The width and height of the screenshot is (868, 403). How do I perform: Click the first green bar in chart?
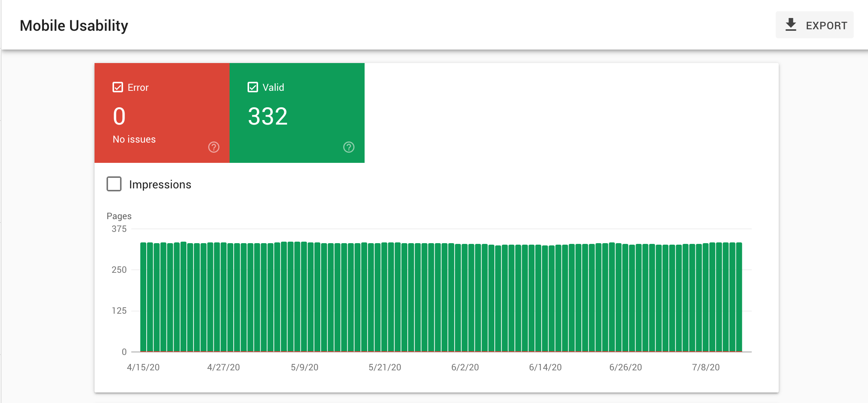pos(143,296)
